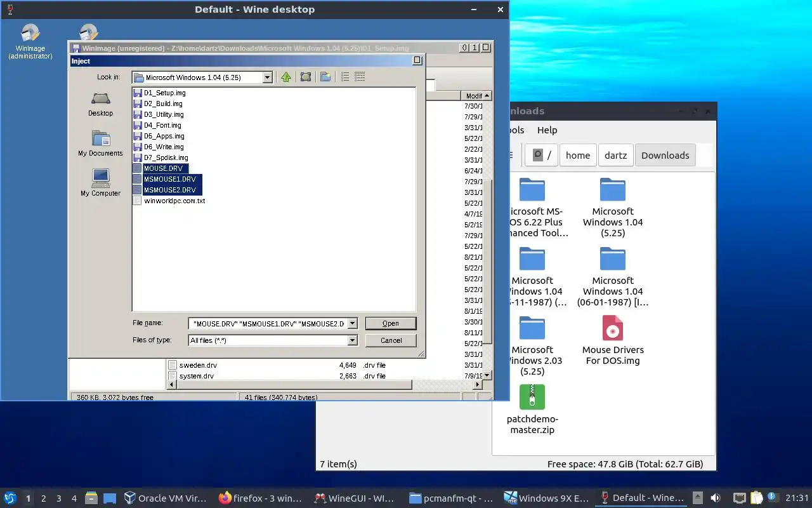
Task: Select the D3_Utility.img file
Action: [159, 114]
